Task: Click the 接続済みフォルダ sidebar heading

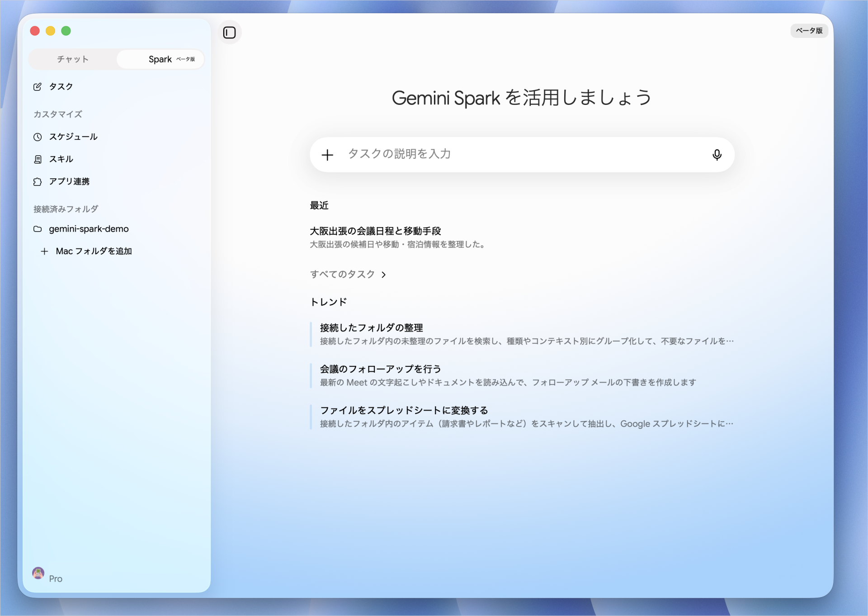Action: click(x=66, y=209)
